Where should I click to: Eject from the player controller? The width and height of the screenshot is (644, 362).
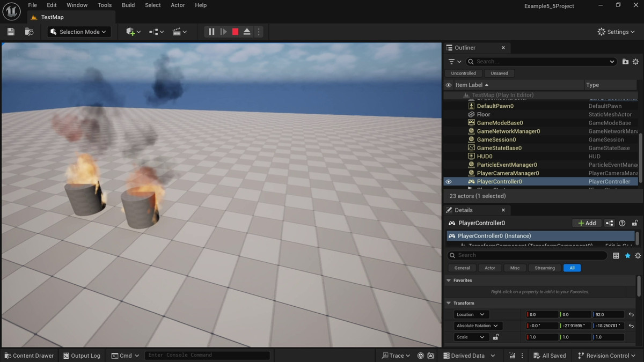tap(247, 32)
